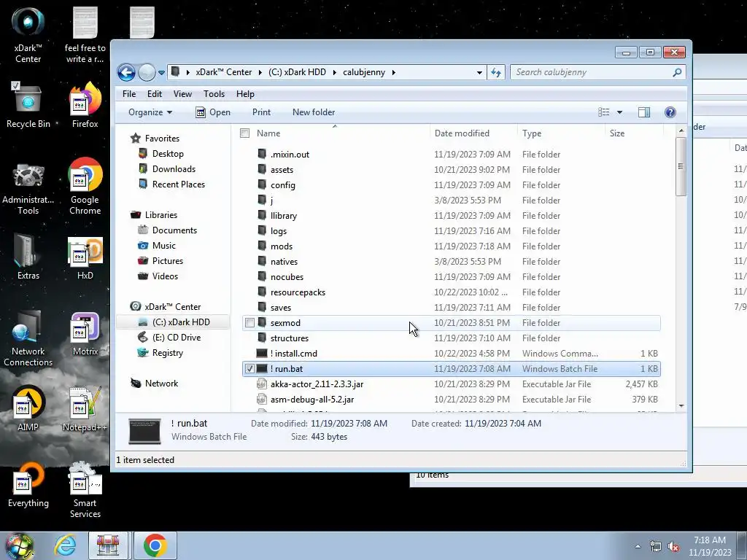Launch Notepad++ desktop shortcut

85,409
